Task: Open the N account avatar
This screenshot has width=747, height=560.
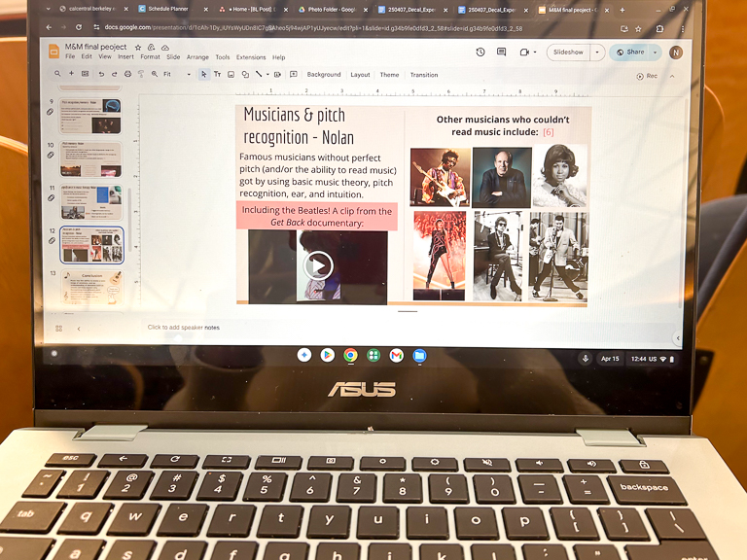Action: pos(676,52)
